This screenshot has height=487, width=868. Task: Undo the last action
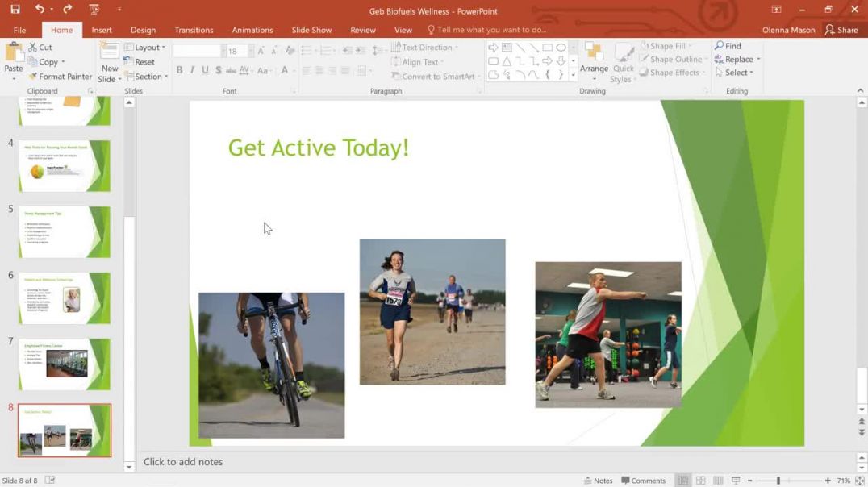coord(40,9)
